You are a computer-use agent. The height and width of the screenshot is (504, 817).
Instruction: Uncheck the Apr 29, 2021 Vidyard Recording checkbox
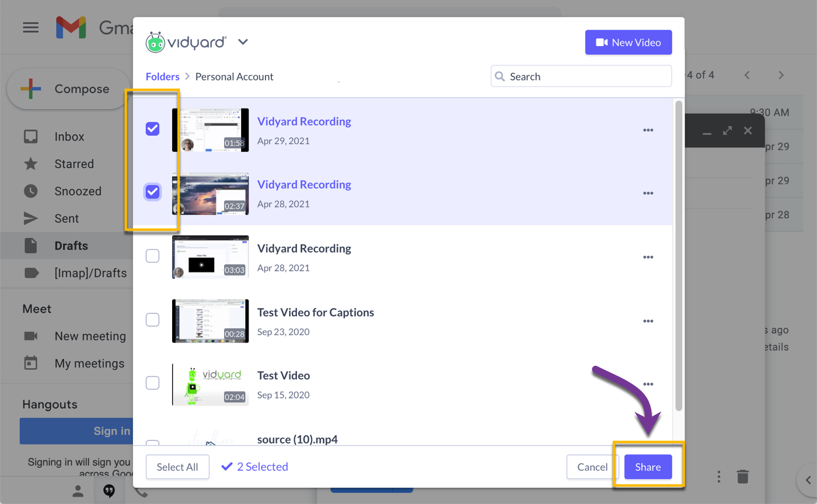pyautogui.click(x=152, y=129)
